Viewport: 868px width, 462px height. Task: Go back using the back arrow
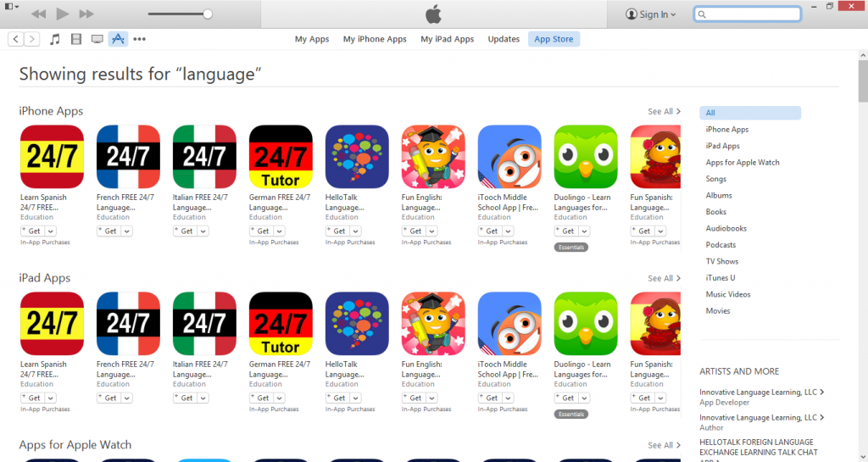point(15,39)
